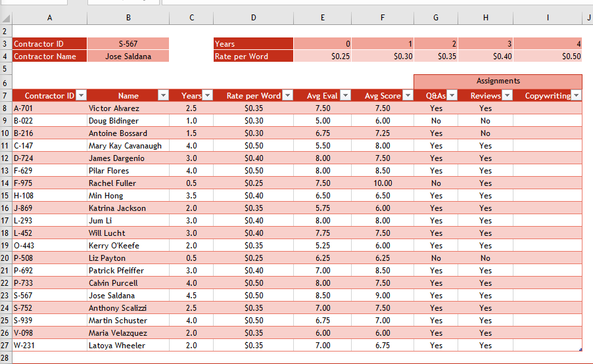Open the Copywriting filter dropdown
This screenshot has width=593, height=364.
577,95
